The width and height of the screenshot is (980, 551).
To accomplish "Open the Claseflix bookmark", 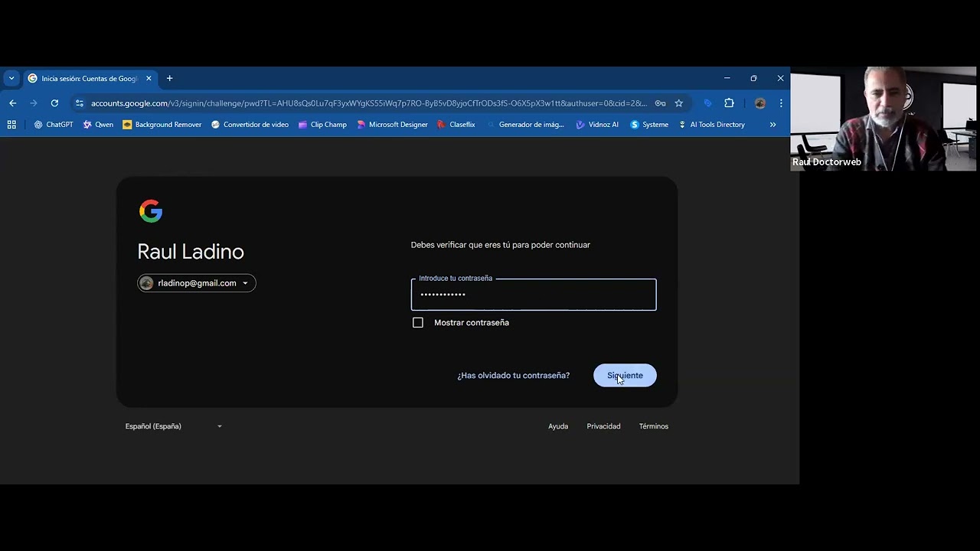I will point(456,125).
